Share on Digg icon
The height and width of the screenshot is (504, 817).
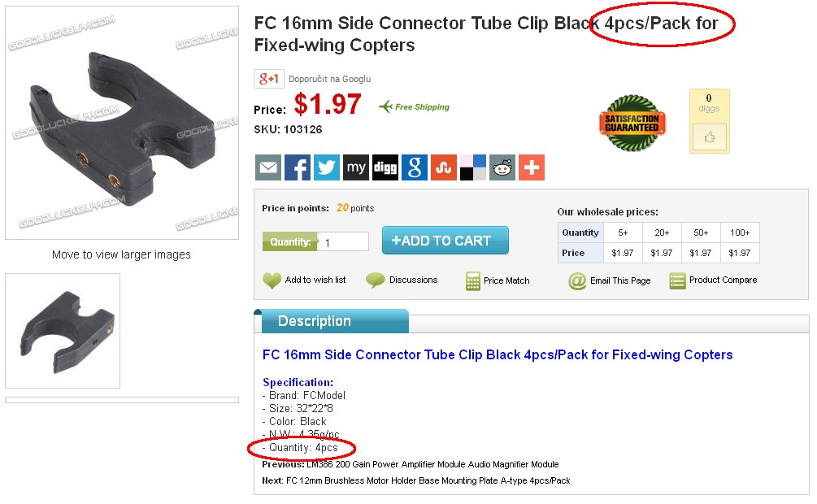click(385, 167)
